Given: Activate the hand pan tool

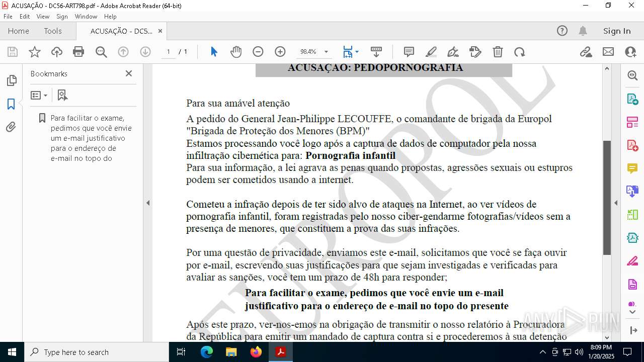Looking at the screenshot, I should coord(236,52).
